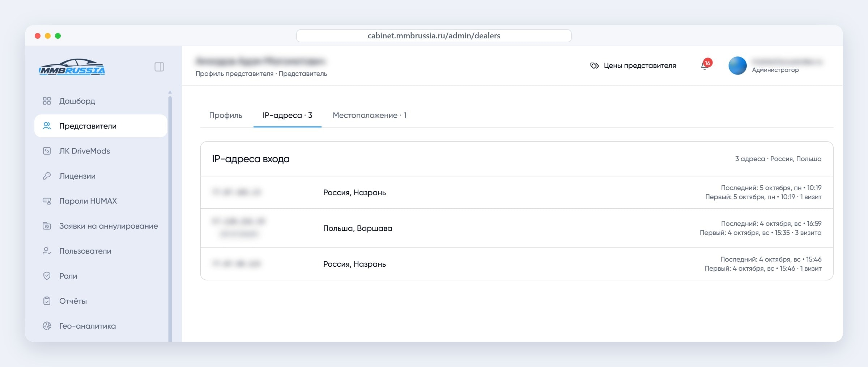Collapse sidebar using panel toggle icon
The image size is (868, 367).
pos(159,67)
